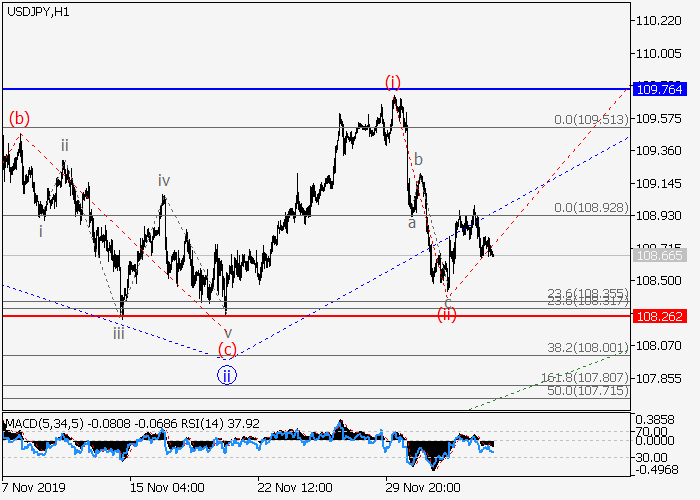Click the red (ii) wave label

(447, 315)
